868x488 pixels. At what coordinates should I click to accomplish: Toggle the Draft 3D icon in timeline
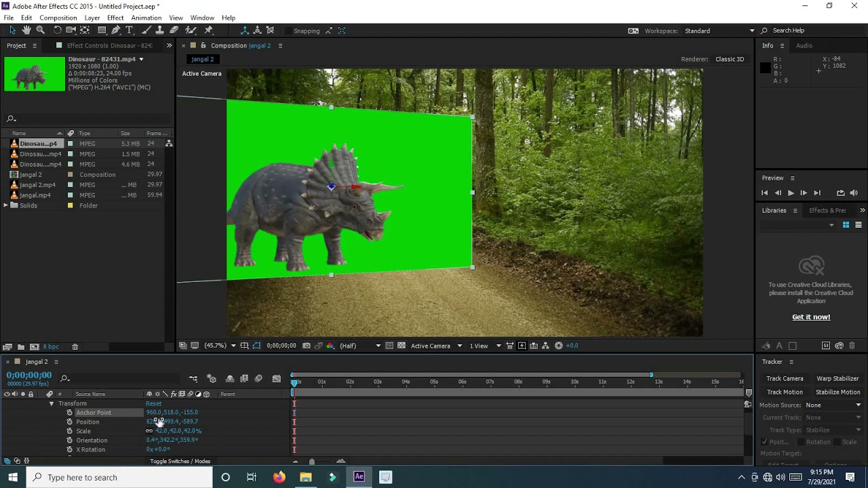[212, 378]
